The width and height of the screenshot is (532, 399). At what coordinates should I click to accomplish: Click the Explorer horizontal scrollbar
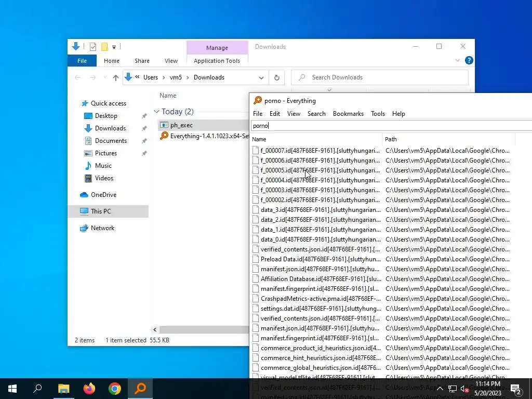click(x=204, y=330)
